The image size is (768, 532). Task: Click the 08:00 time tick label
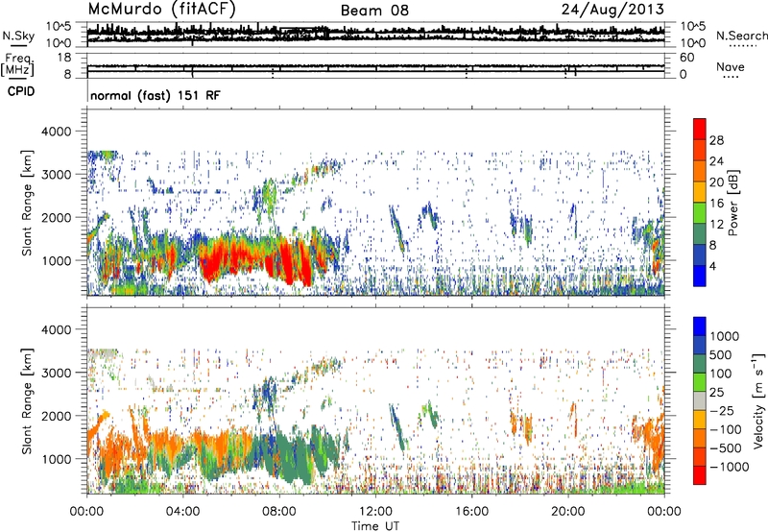pyautogui.click(x=278, y=512)
